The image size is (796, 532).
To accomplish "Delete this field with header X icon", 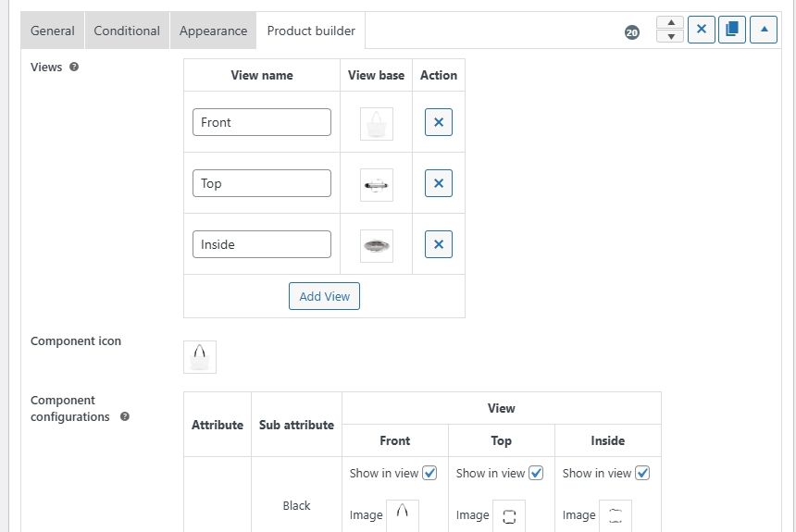I will (702, 30).
